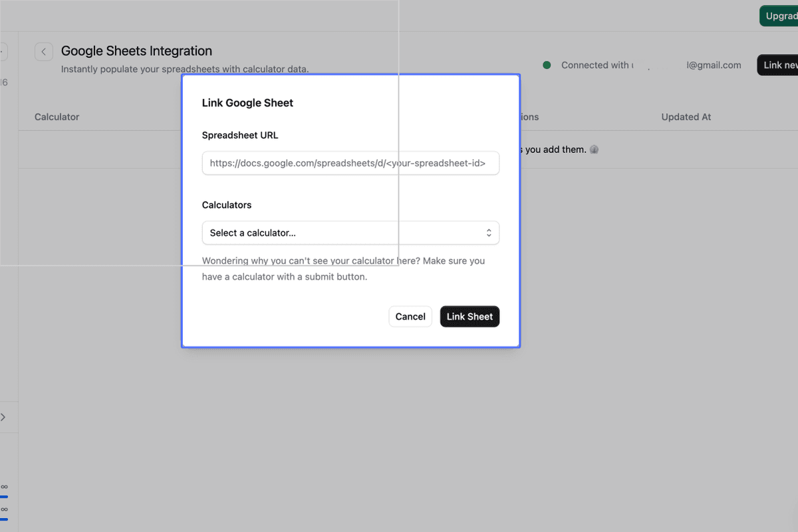Open the Select a calculator dropdown
798x532 pixels.
click(x=350, y=233)
